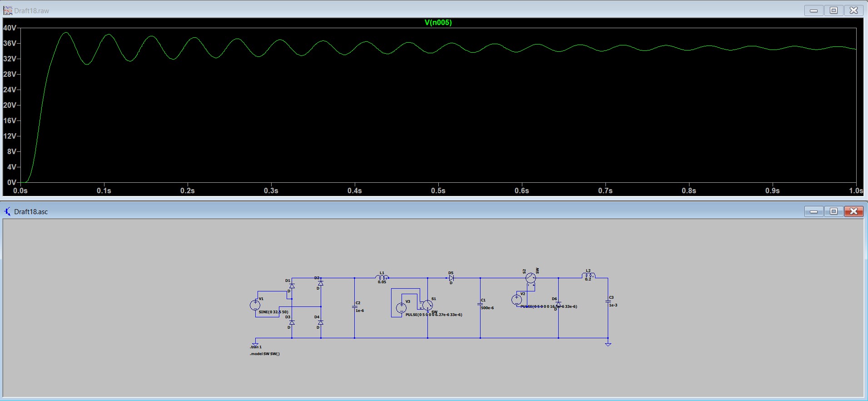Click the Draft18.raw window title icon
Image resolution: width=868 pixels, height=401 pixels.
pyautogui.click(x=8, y=10)
